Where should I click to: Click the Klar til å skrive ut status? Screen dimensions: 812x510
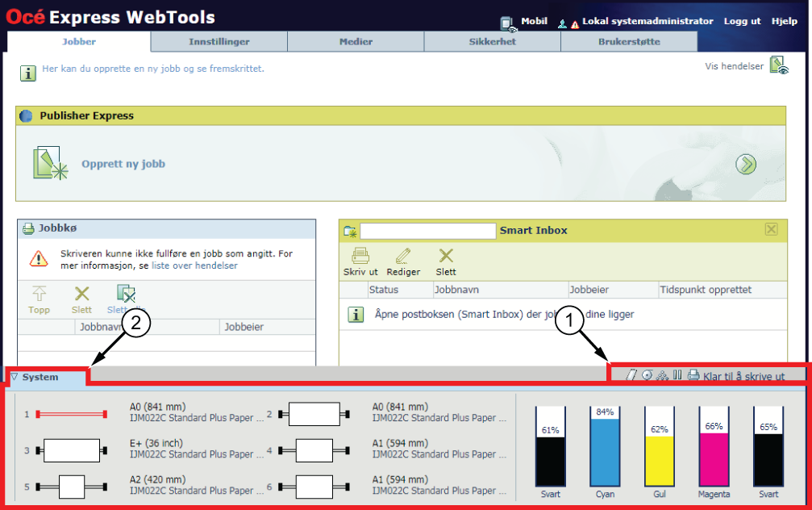[743, 376]
